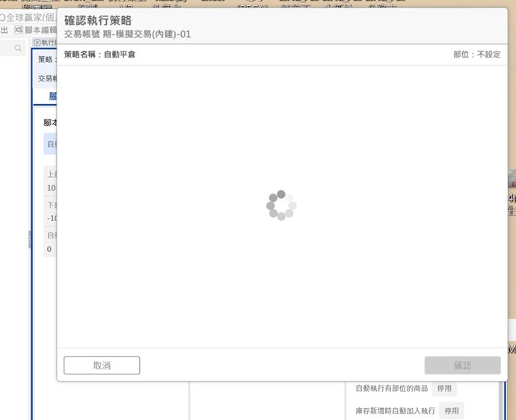This screenshot has height=420, width=516.
Task: Click the text 部位：不設定
Action: (477, 55)
